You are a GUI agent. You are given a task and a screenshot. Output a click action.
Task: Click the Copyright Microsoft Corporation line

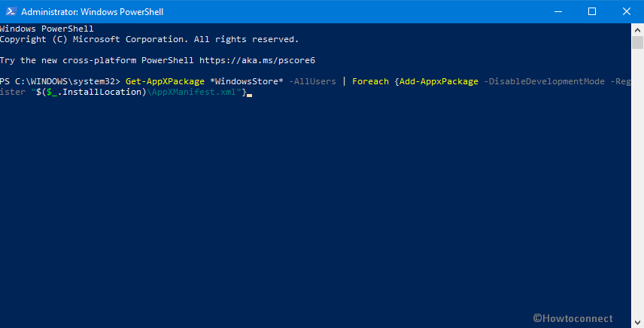149,39
